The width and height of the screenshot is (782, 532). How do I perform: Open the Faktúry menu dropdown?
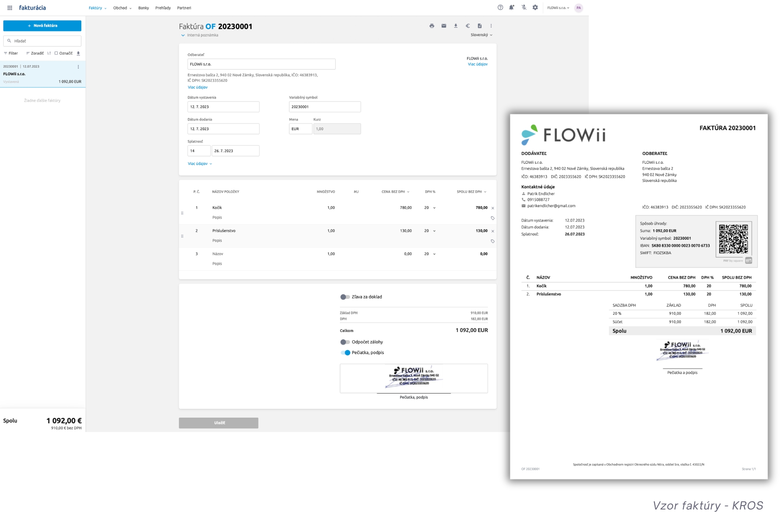click(97, 8)
